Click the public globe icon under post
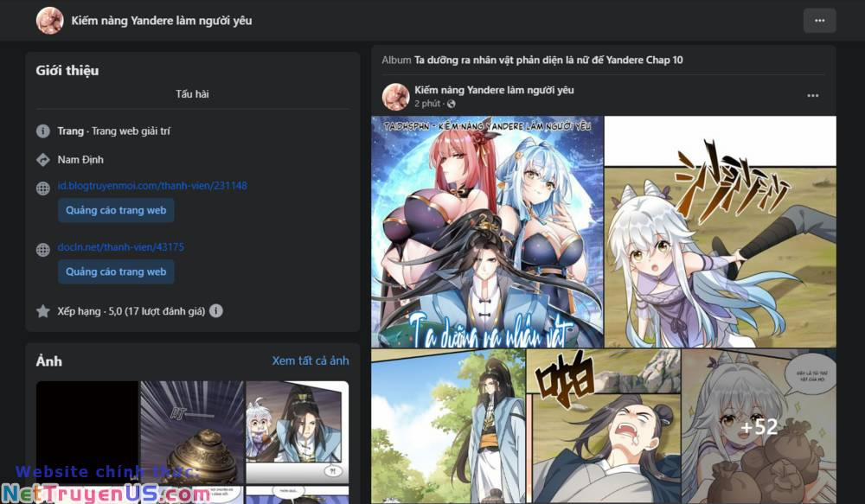 pos(452,104)
